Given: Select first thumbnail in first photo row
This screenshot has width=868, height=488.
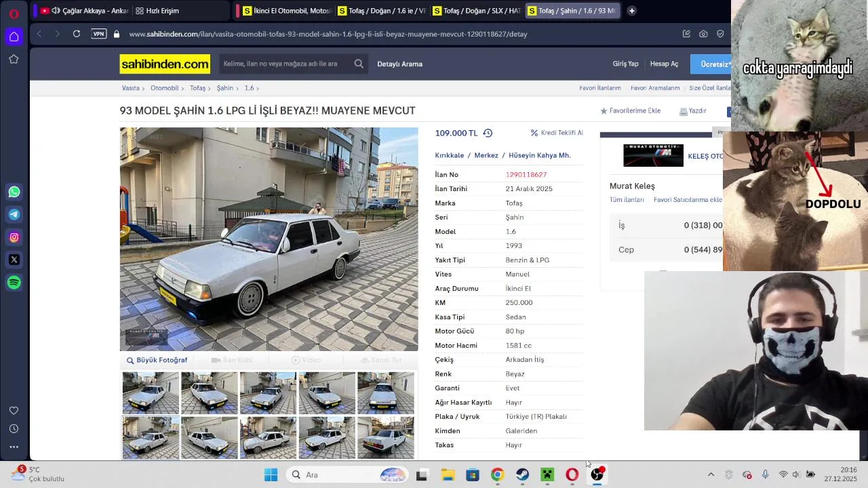Looking at the screenshot, I should pos(151,393).
